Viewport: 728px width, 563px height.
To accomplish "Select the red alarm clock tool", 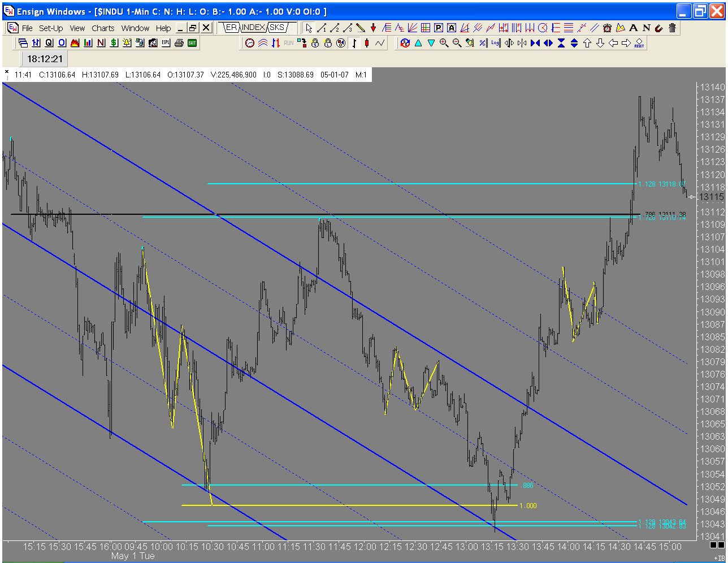I will (x=607, y=28).
